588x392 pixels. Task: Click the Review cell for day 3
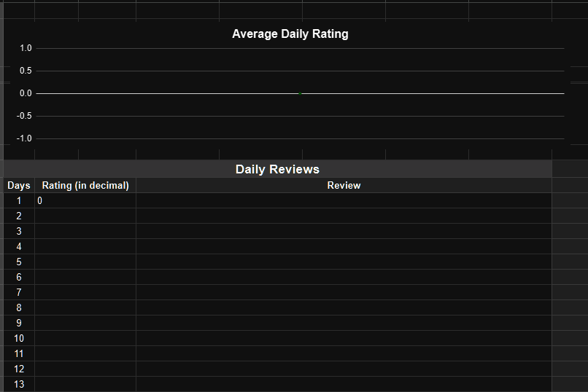pos(344,231)
